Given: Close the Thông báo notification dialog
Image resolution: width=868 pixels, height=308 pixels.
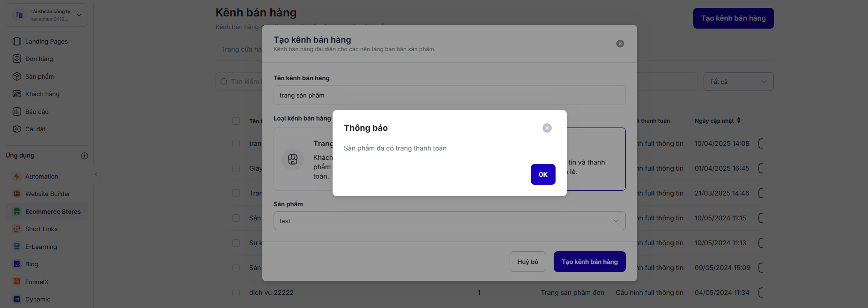Looking at the screenshot, I should point(547,128).
